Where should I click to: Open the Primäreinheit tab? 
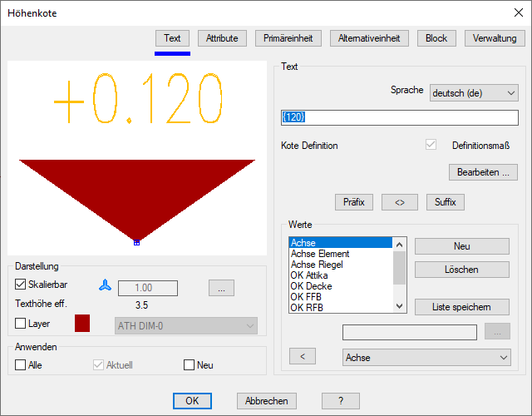288,38
